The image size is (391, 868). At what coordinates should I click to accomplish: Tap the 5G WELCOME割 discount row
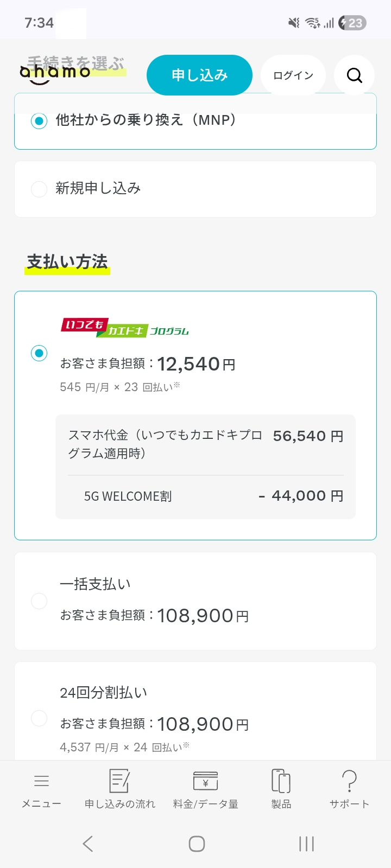[205, 496]
